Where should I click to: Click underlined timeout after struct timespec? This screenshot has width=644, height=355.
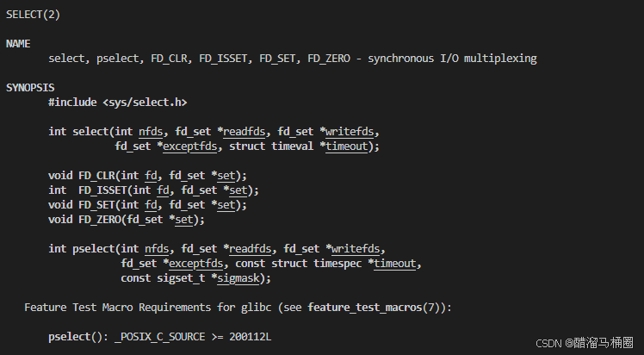[x=394, y=264]
